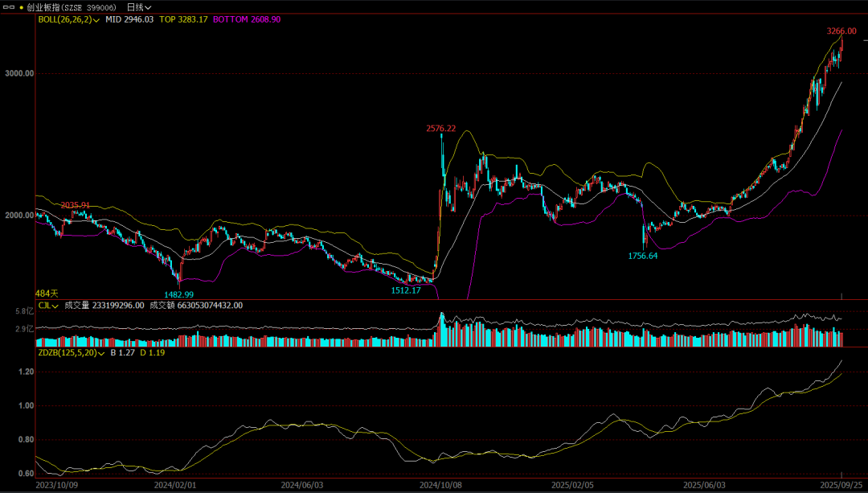Viewport: 868px width, 493px height.
Task: Expand the CJL volume indicator dropdown
Action: [55, 306]
